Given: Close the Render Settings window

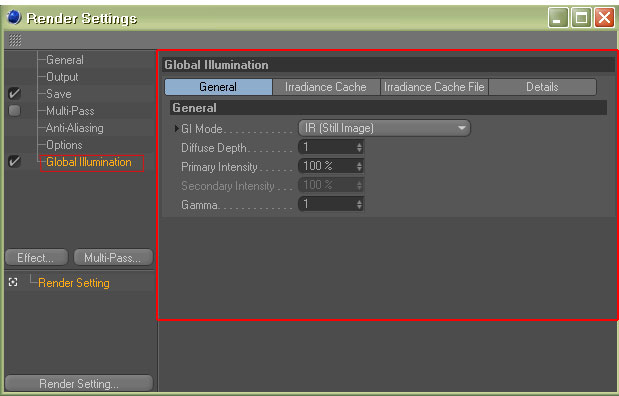Looking at the screenshot, I should tap(604, 18).
